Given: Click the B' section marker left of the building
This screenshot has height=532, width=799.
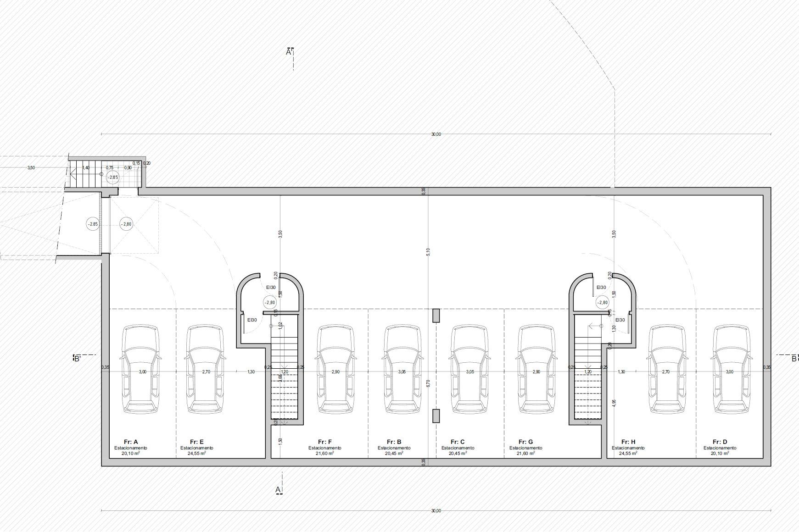Looking at the screenshot, I should (78, 358).
